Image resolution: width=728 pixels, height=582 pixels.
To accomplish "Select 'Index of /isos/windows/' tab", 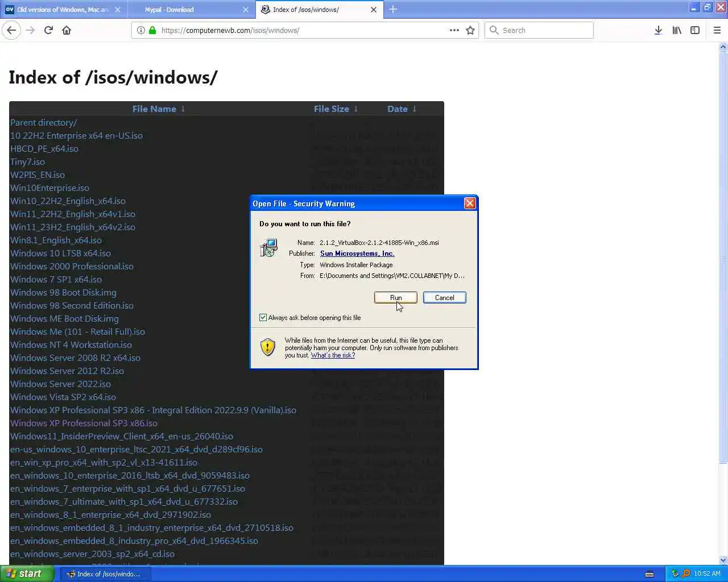I will coord(319,10).
